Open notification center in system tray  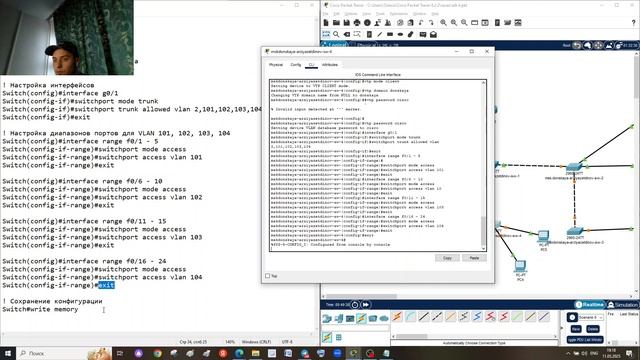630,353
